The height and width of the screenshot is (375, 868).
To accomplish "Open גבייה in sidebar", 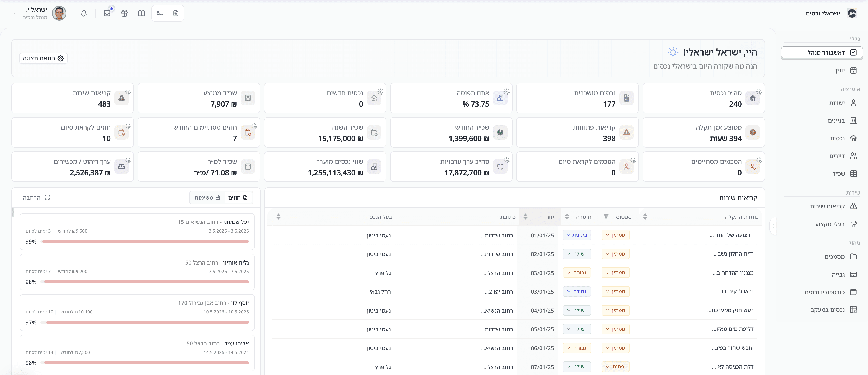I will [x=822, y=274].
